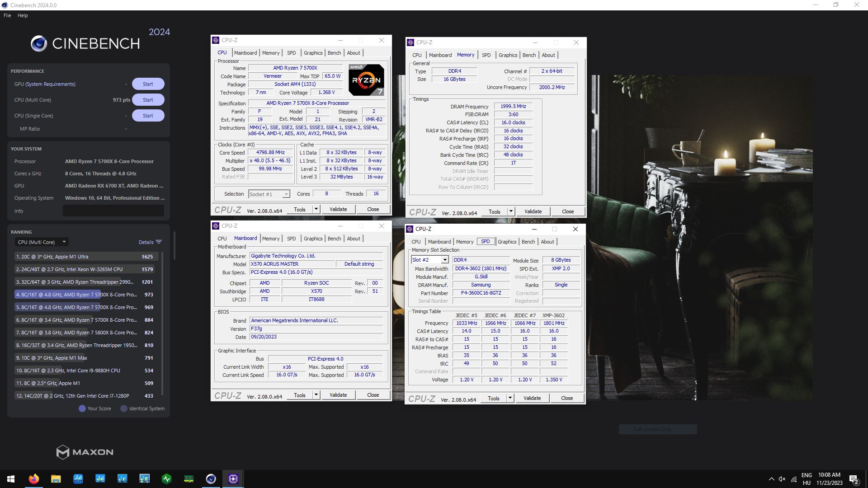Switch to Mainboard tab in CPU-Z Memory window
The width and height of the screenshot is (868, 488).
(440, 55)
